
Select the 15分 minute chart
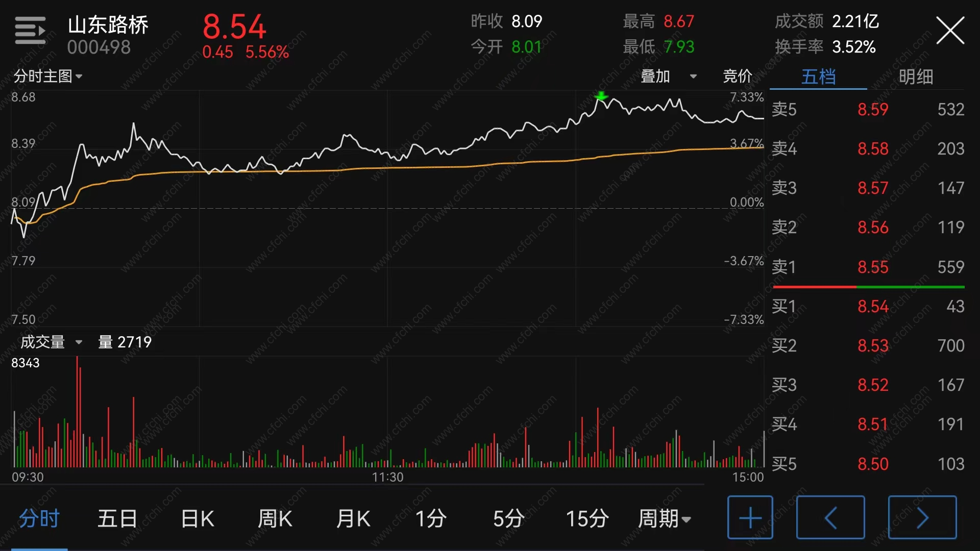[x=587, y=519]
